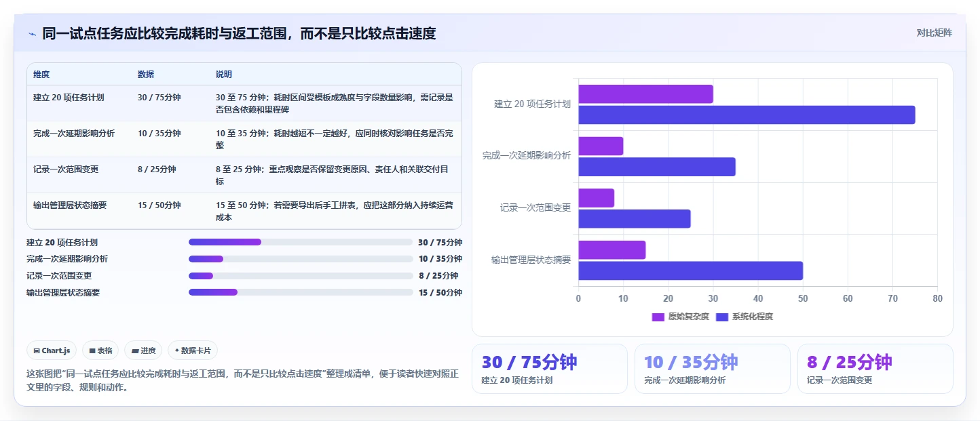Click the 说明 column header
This screenshot has width=980, height=421.
point(224,75)
